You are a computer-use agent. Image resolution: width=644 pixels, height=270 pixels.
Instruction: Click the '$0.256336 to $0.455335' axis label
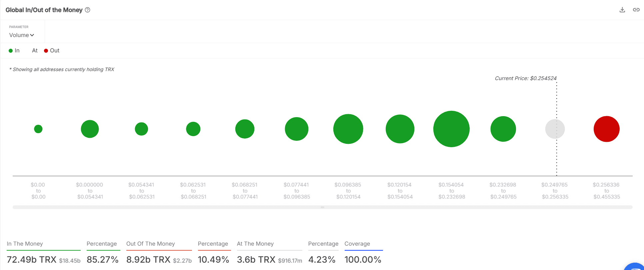(607, 191)
